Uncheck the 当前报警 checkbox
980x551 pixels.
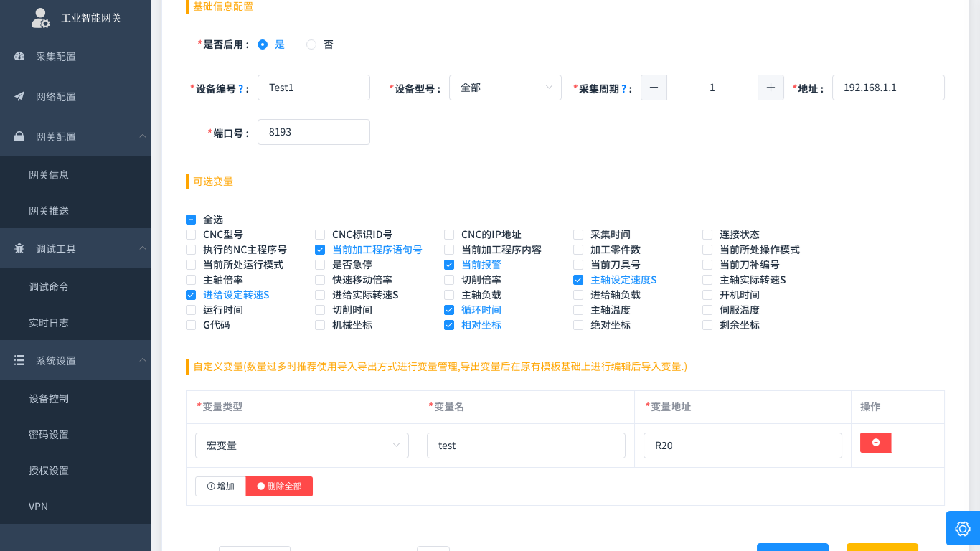pos(449,265)
